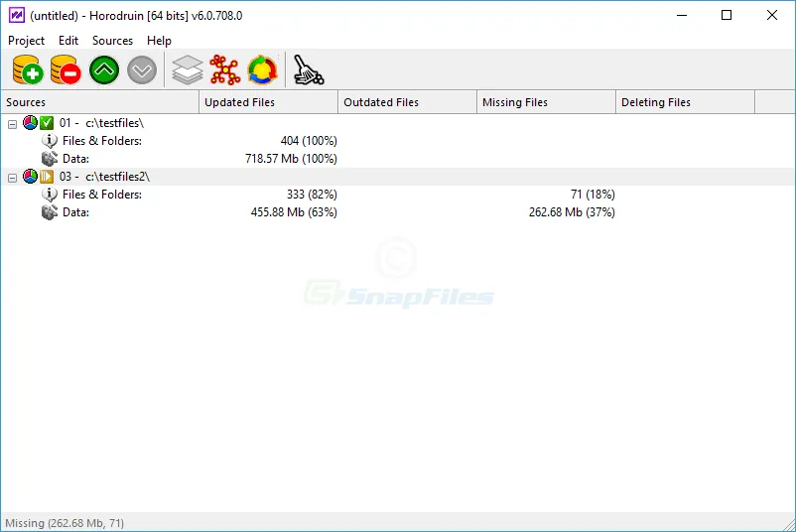Screen dimensions: 796x532
Task: Click pie chart icon of c:\testfiles\
Action: coord(31,122)
